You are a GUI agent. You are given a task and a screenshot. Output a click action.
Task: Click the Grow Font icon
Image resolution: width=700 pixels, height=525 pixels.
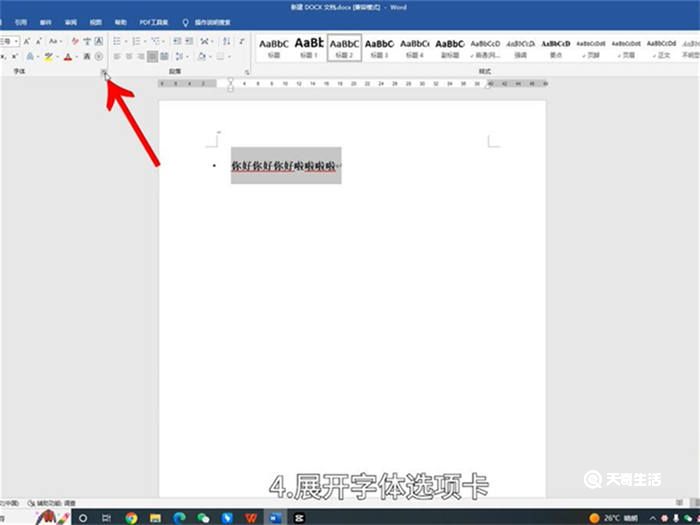27,42
